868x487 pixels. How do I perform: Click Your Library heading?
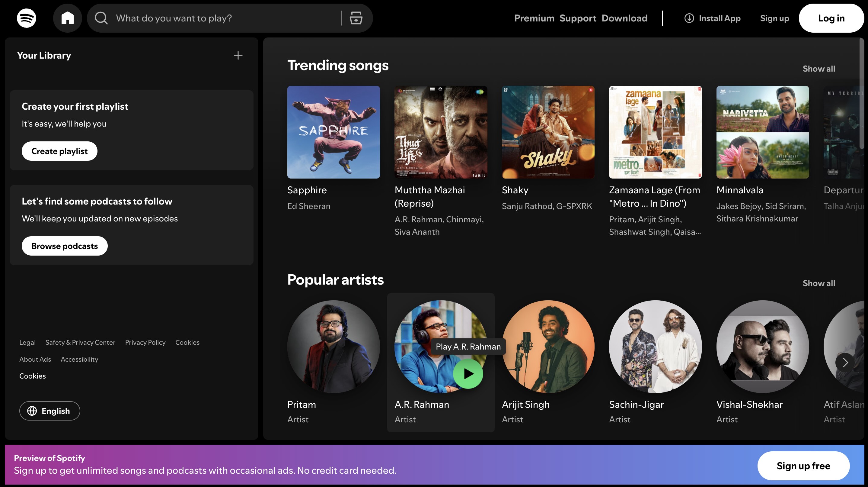point(44,55)
